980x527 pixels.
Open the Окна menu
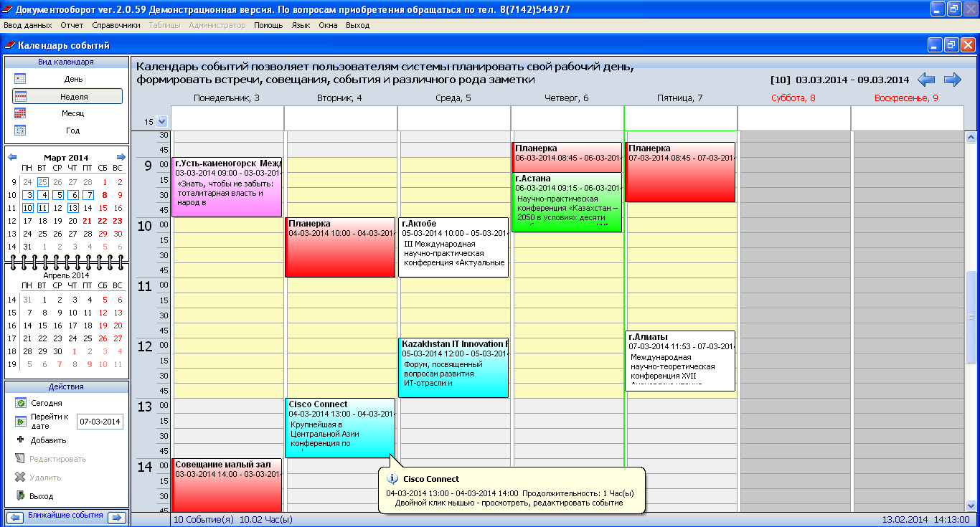tap(329, 25)
